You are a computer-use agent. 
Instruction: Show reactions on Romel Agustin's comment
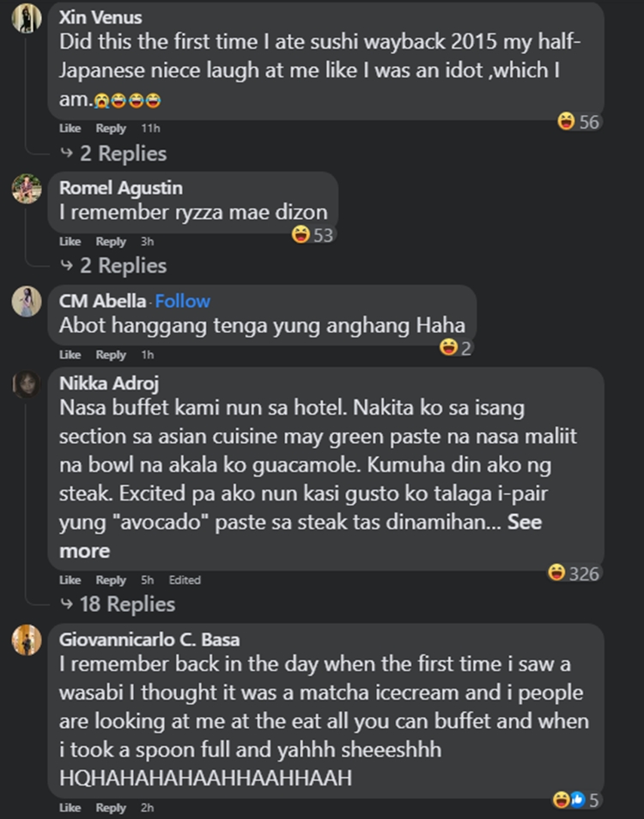click(313, 234)
